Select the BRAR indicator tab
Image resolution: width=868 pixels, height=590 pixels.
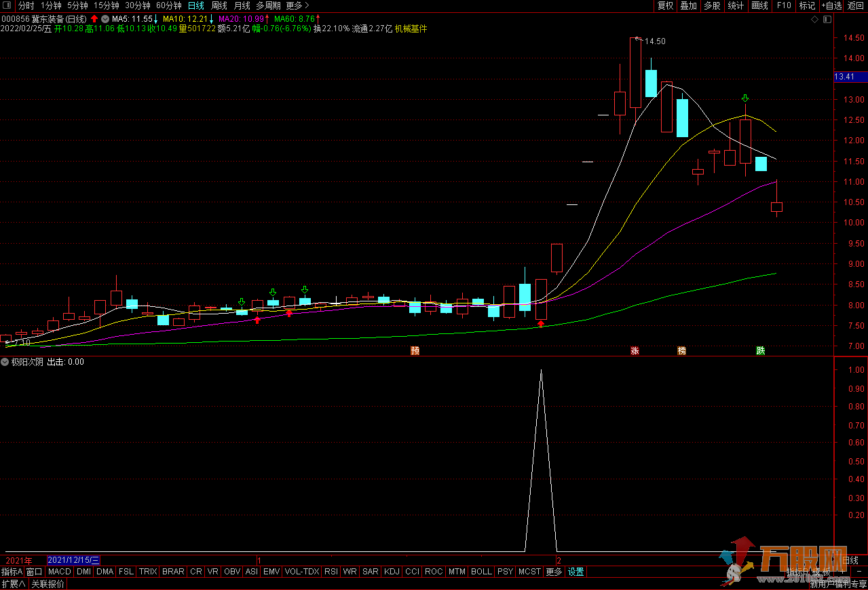pos(173,572)
